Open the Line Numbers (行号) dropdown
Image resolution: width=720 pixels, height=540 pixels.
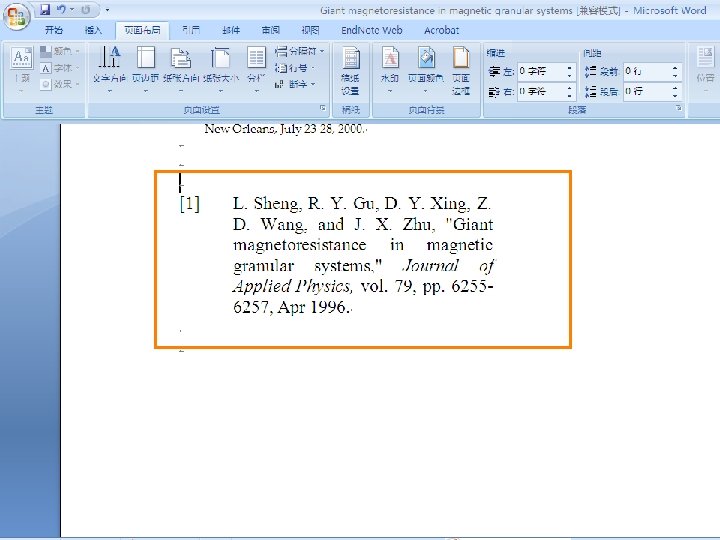pos(295,68)
